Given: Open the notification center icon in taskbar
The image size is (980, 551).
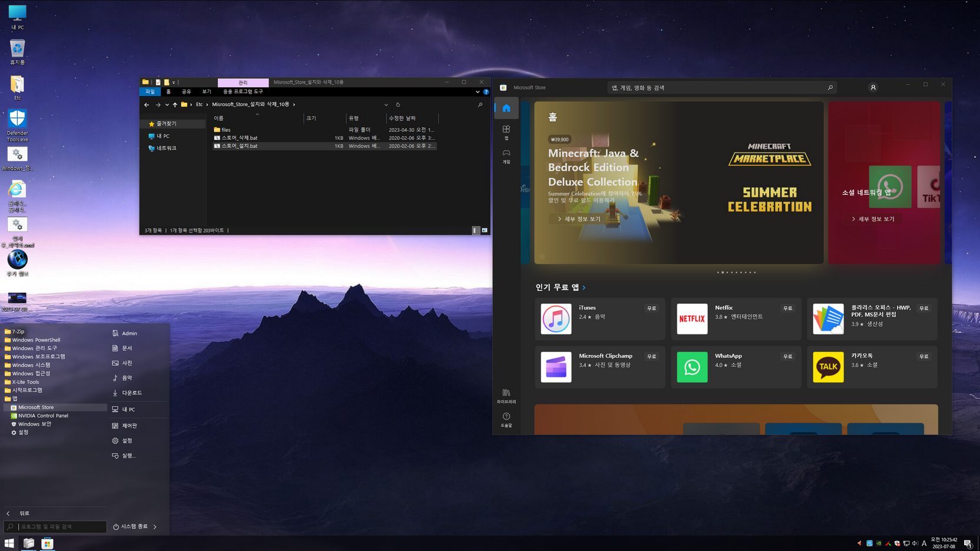Looking at the screenshot, I should 968,543.
